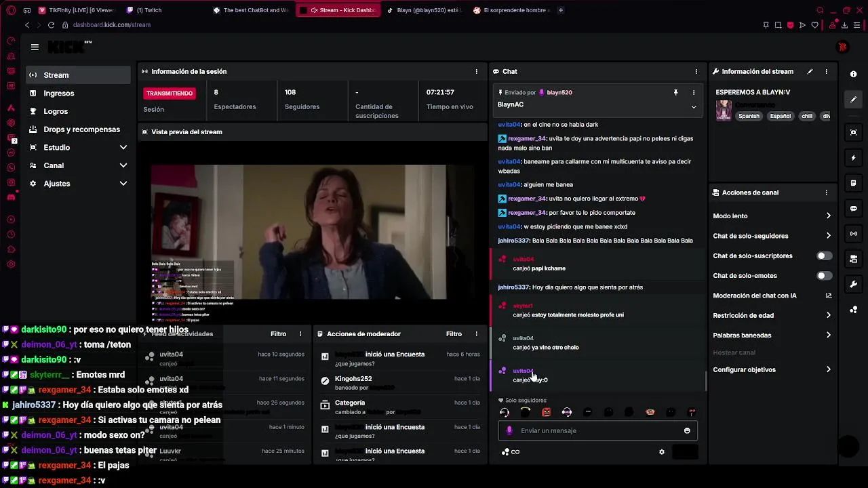Click the lightning bolt icon in the right toolbar
The image size is (868, 488).
coord(854,158)
